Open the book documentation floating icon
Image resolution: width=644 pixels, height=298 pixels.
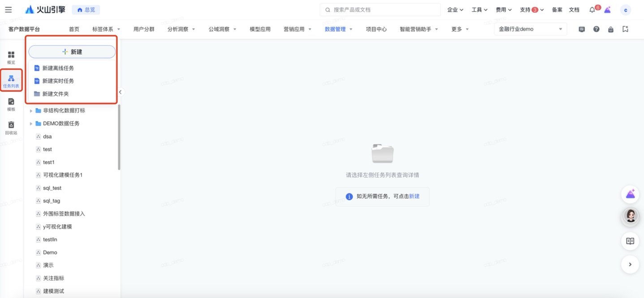click(x=630, y=241)
